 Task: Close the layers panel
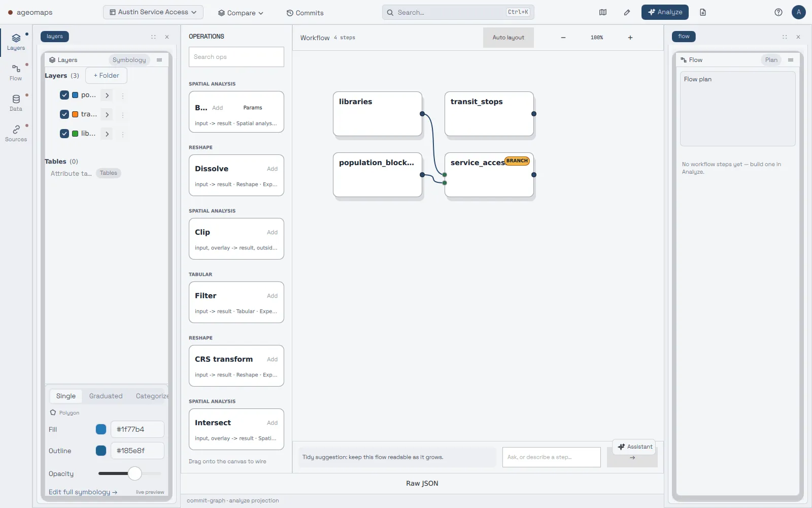tap(167, 37)
